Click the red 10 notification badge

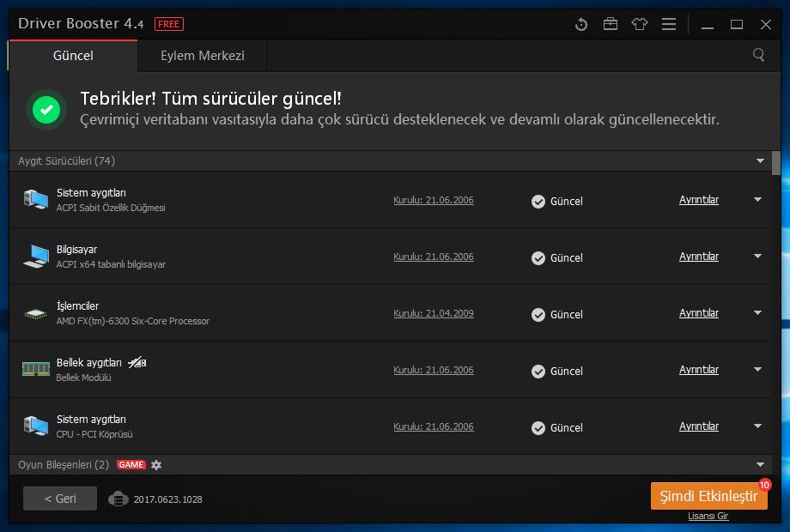click(764, 485)
